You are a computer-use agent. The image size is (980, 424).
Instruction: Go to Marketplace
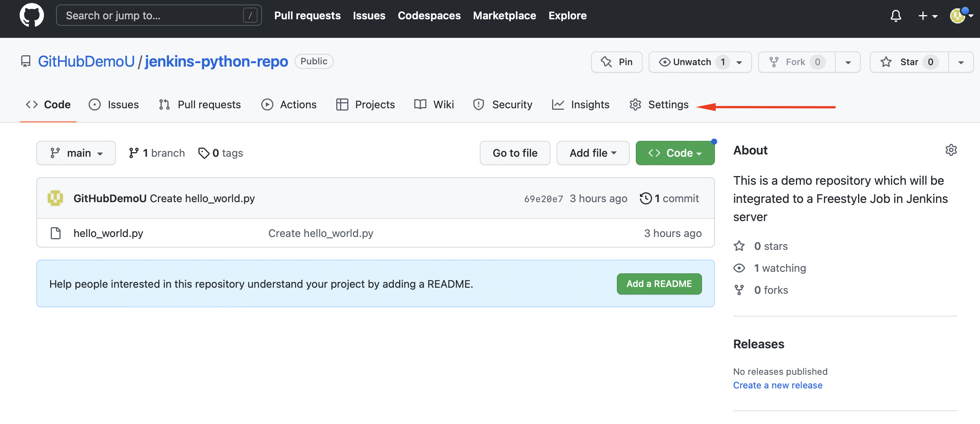(x=504, y=16)
